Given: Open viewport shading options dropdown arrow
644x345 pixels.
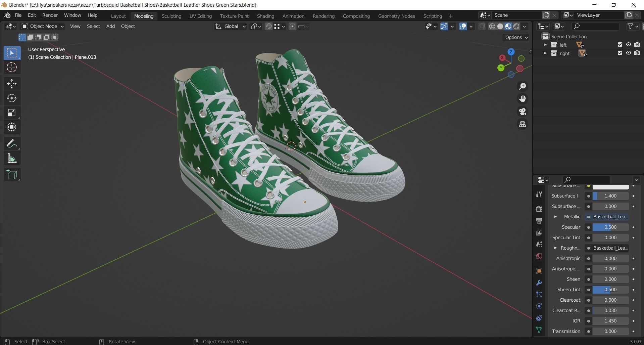Looking at the screenshot, I should click(x=525, y=27).
